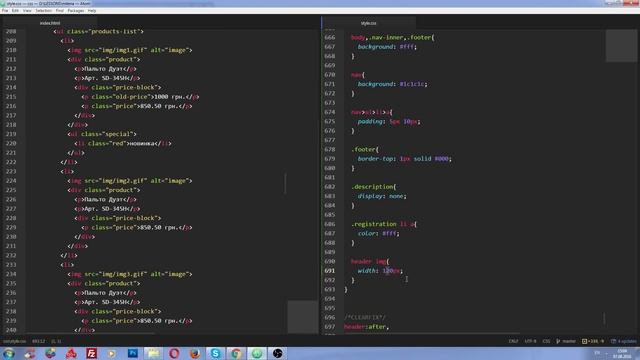Click the body, .nav-inner, .footer selector

pyautogui.click(x=393, y=38)
